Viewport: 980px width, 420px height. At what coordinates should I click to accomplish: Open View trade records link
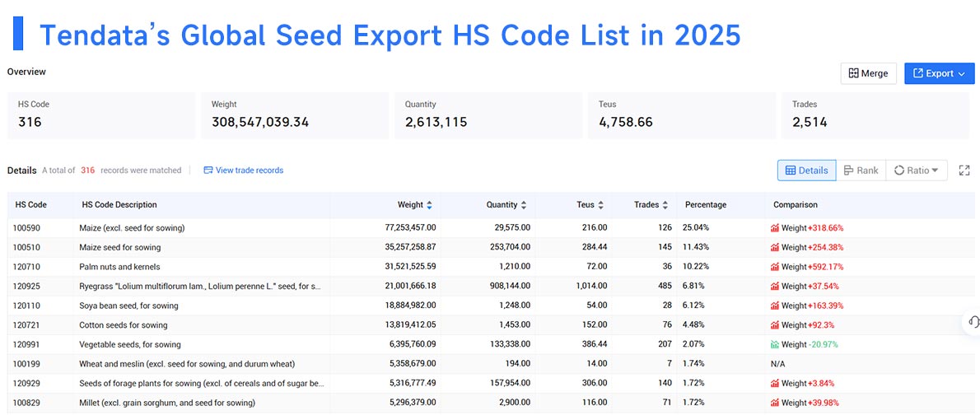250,170
